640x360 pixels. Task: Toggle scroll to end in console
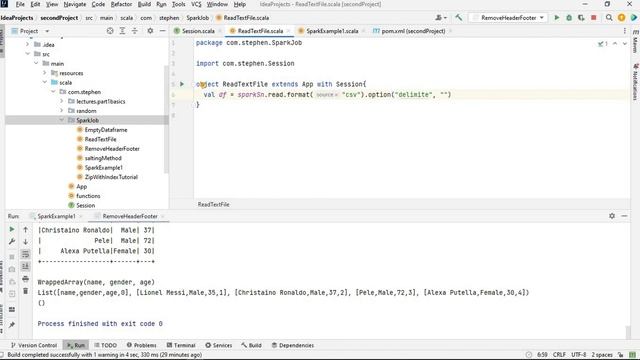[25, 267]
